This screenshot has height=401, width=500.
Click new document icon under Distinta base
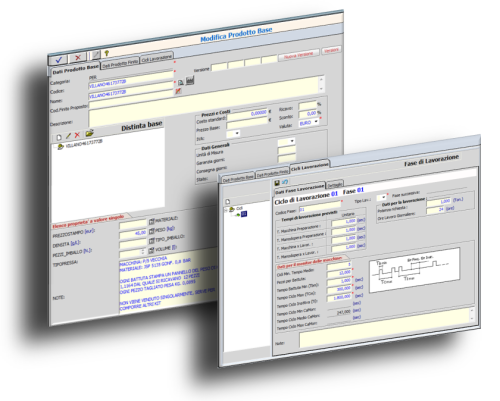click(59, 137)
